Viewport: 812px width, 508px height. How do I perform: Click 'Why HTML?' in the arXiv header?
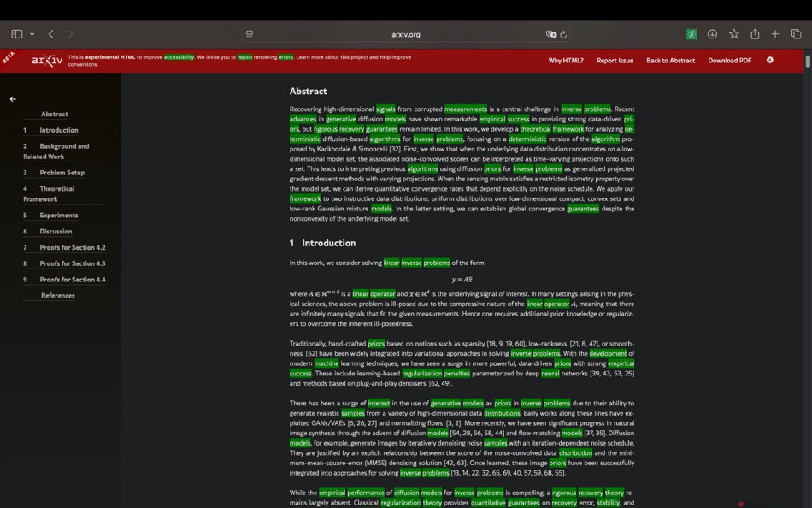click(565, 60)
